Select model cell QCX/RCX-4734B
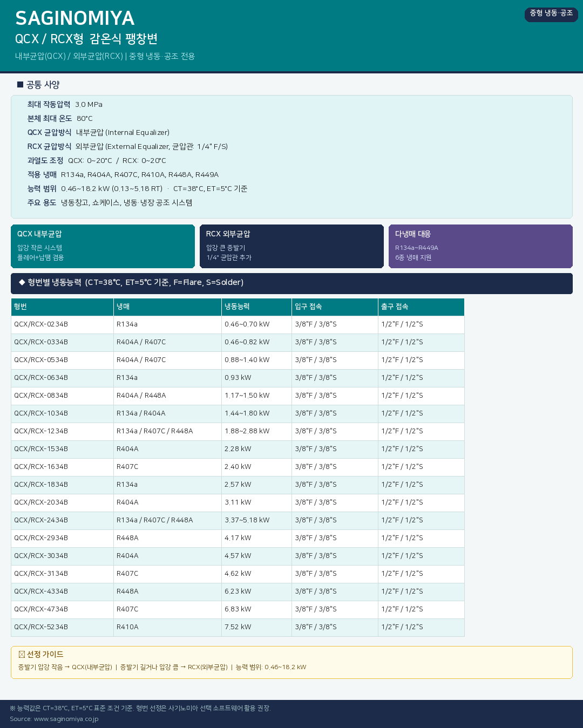 click(x=62, y=609)
